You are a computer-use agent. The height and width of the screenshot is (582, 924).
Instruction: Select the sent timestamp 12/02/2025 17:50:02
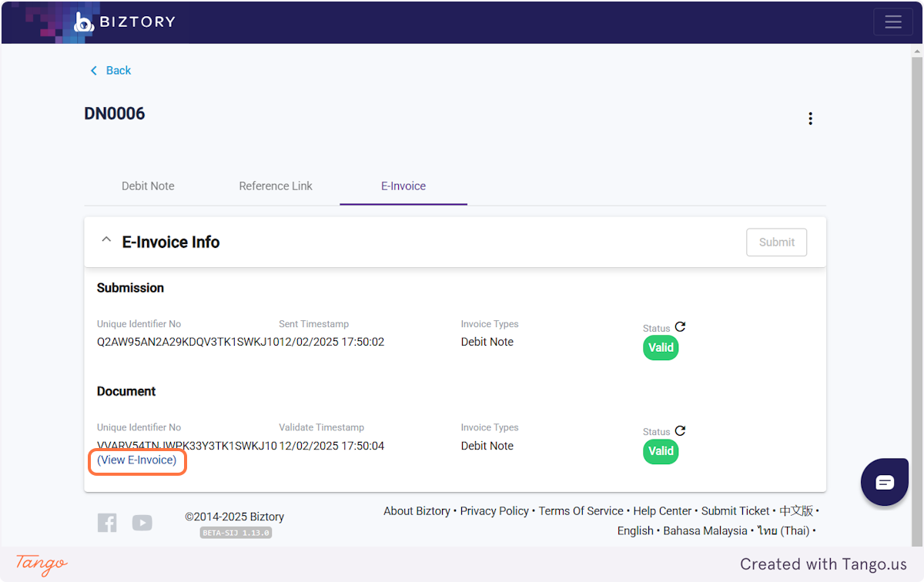coord(331,342)
